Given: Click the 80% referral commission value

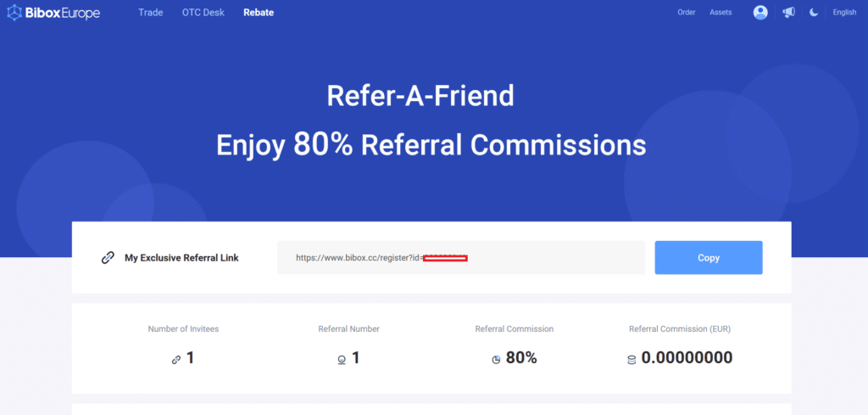Looking at the screenshot, I should coord(521,358).
